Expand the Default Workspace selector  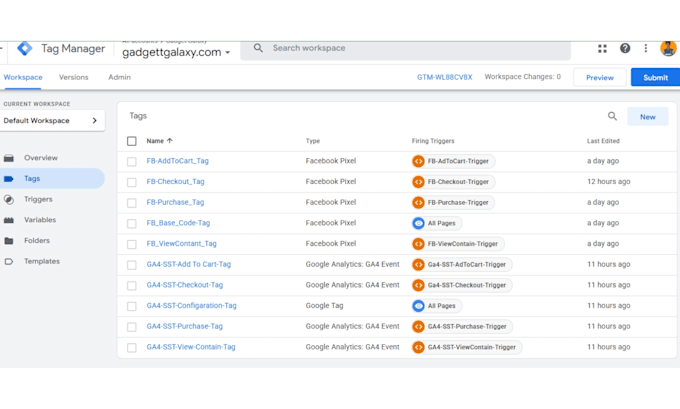52,121
